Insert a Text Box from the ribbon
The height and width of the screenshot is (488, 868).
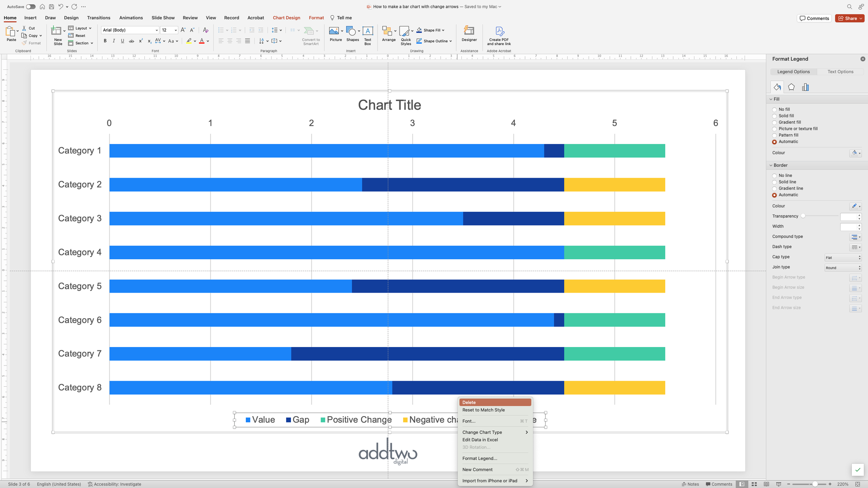(x=367, y=31)
